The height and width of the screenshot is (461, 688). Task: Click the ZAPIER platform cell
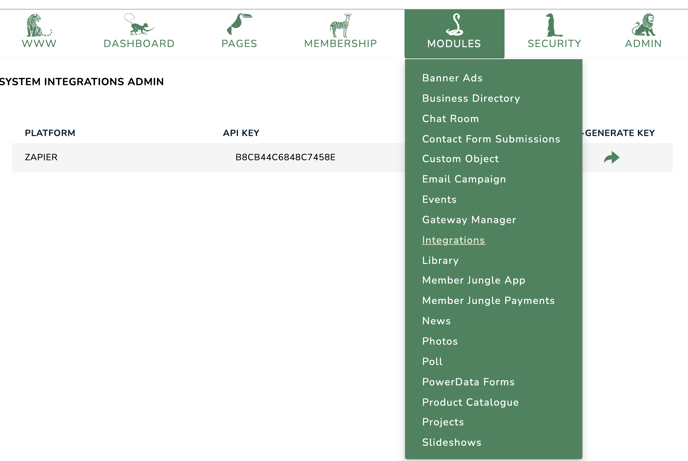coord(41,157)
